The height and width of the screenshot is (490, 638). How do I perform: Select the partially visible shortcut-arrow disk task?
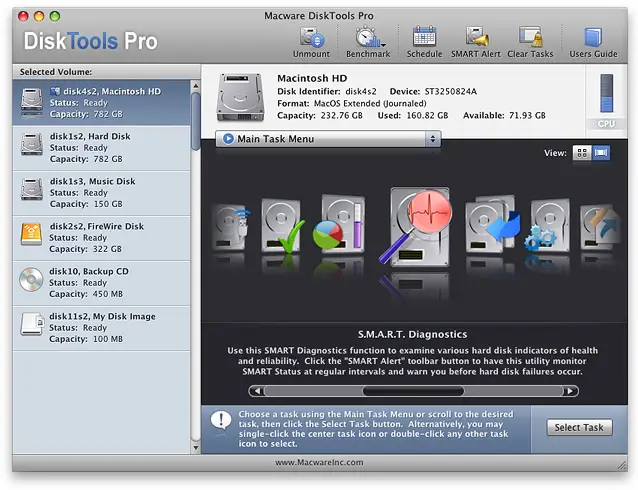coord(601,226)
